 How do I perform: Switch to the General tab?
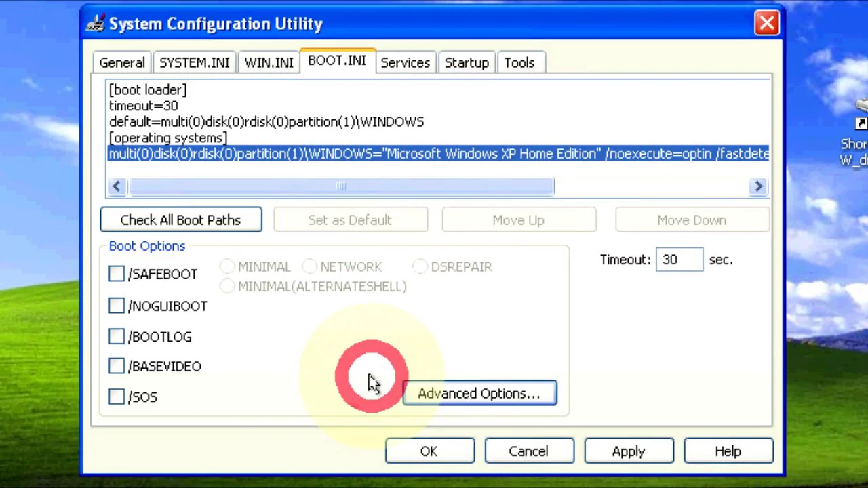point(122,62)
